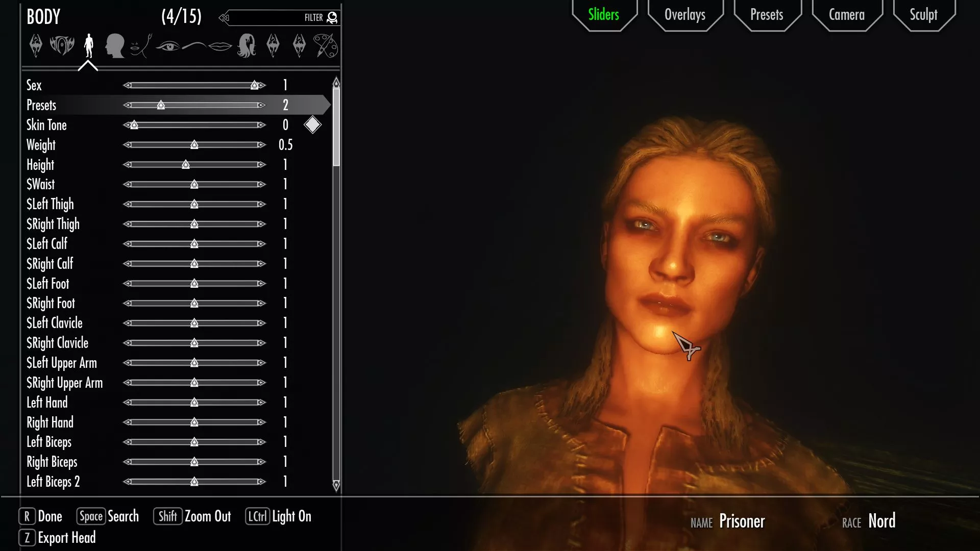Open the Sculpt tab
The width and height of the screenshot is (980, 551).
click(923, 15)
